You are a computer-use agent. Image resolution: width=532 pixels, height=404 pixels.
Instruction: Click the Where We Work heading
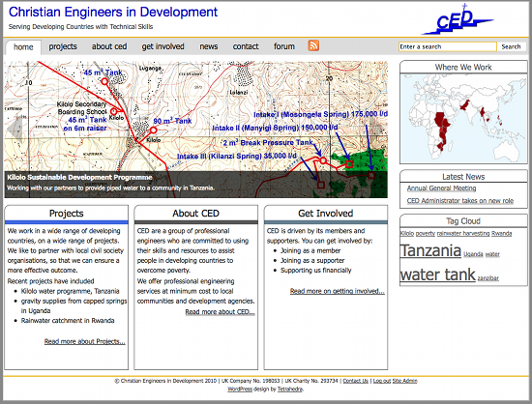(x=463, y=67)
